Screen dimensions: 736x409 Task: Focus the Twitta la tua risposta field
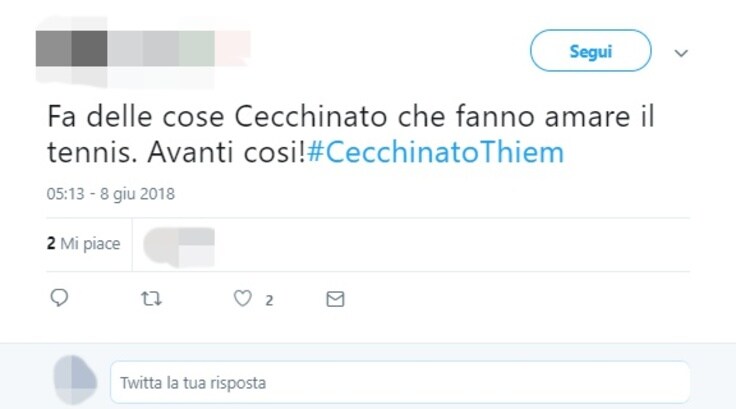[400, 382]
